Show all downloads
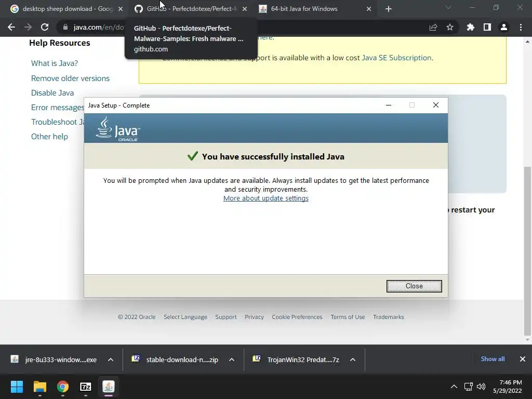This screenshot has width=532, height=399. 493,359
